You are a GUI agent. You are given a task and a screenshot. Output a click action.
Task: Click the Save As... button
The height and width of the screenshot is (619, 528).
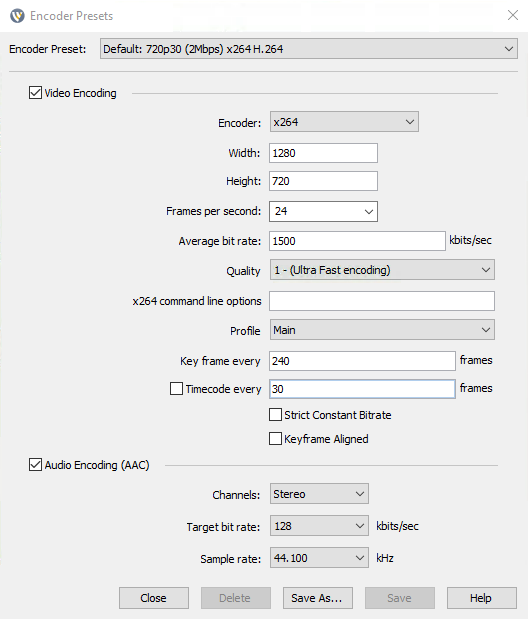coord(318,598)
